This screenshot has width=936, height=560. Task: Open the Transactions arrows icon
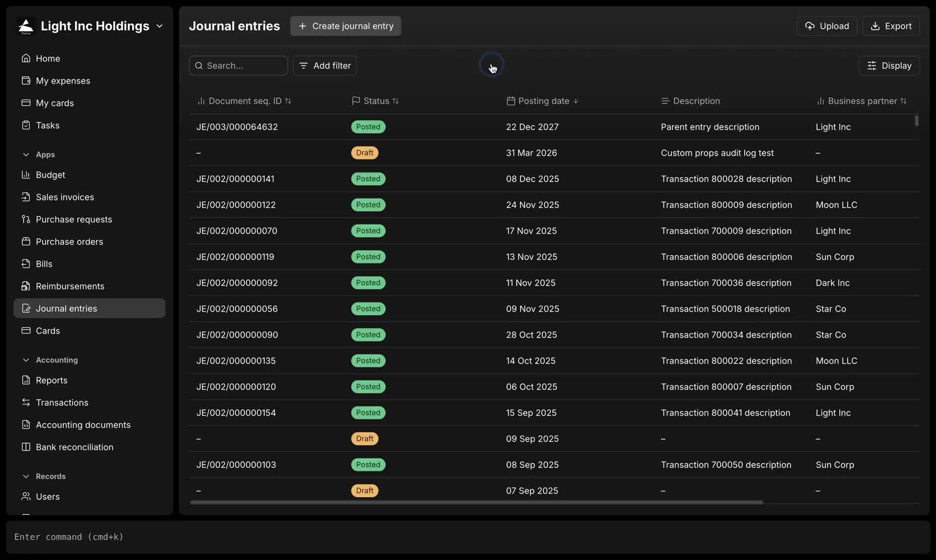pos(26,402)
